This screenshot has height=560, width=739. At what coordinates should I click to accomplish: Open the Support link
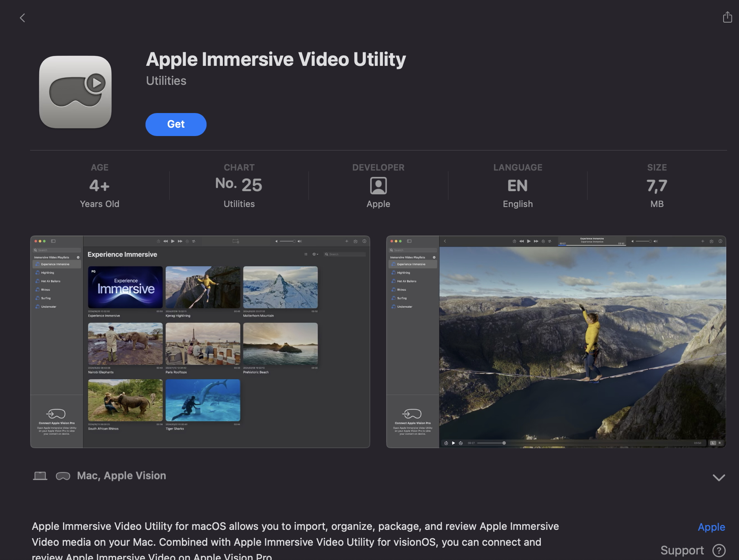click(x=682, y=550)
